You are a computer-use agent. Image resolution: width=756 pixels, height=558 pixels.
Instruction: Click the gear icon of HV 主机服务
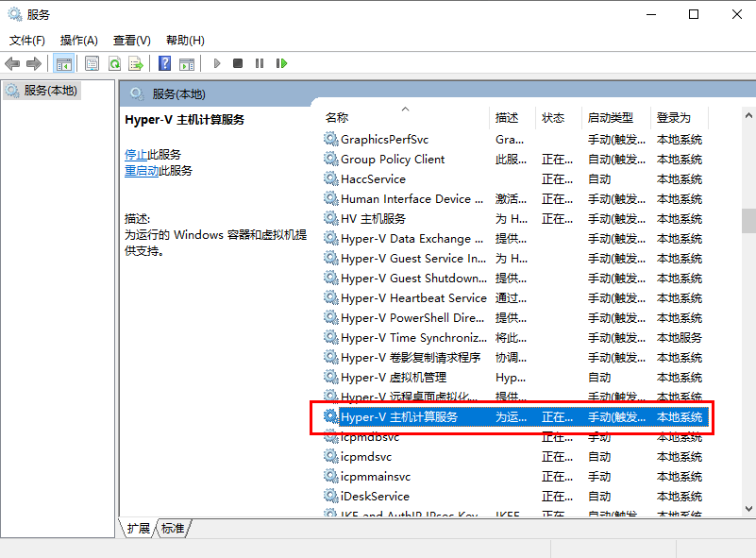point(330,219)
